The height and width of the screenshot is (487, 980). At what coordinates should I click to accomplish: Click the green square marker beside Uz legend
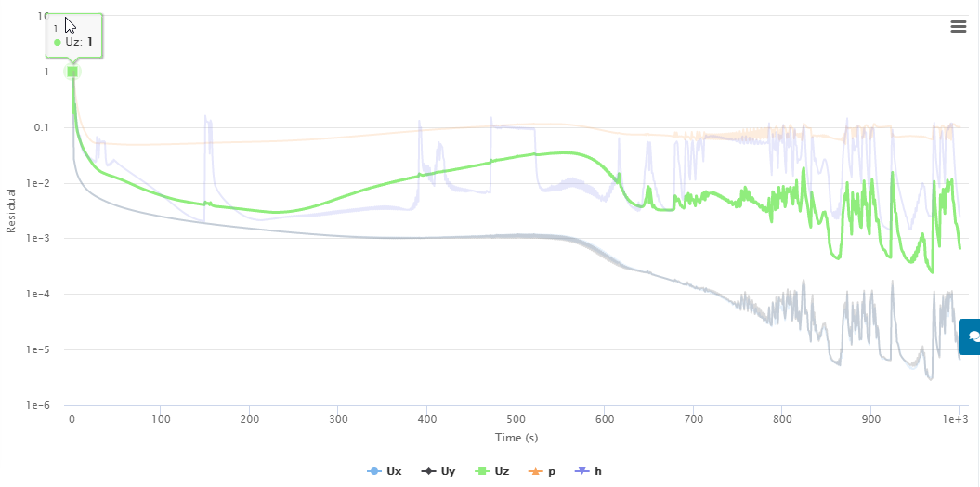pyautogui.click(x=481, y=471)
